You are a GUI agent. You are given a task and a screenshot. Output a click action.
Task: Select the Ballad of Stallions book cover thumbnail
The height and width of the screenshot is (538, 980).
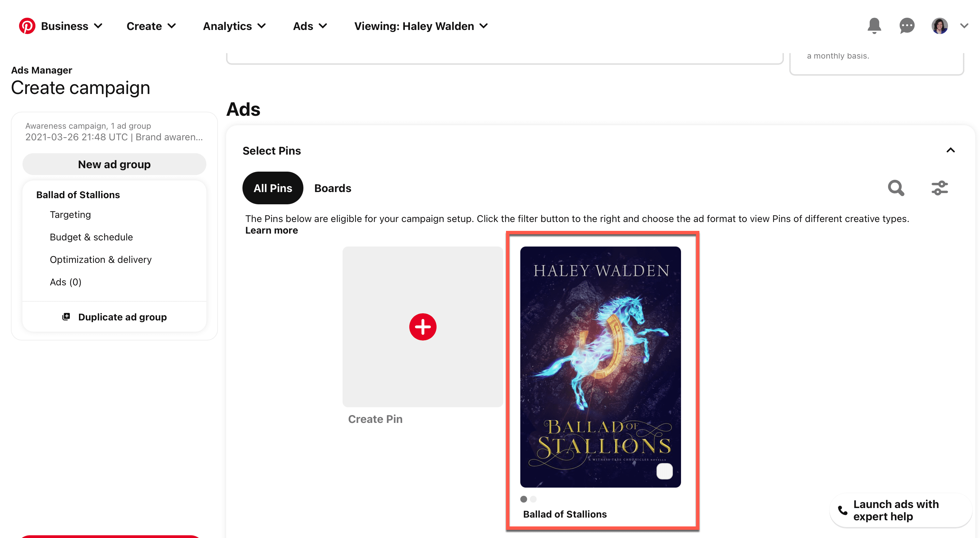[600, 367]
